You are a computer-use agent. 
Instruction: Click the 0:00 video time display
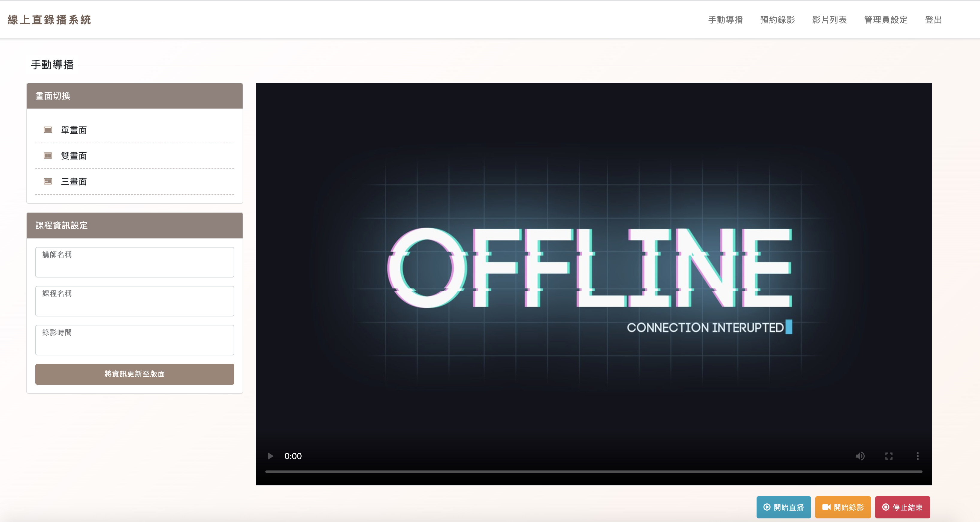point(293,456)
